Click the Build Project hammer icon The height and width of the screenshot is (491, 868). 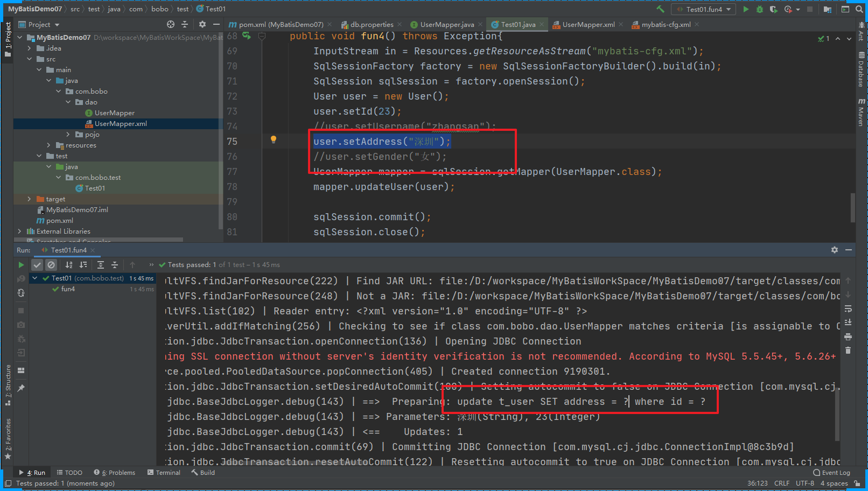tap(660, 9)
